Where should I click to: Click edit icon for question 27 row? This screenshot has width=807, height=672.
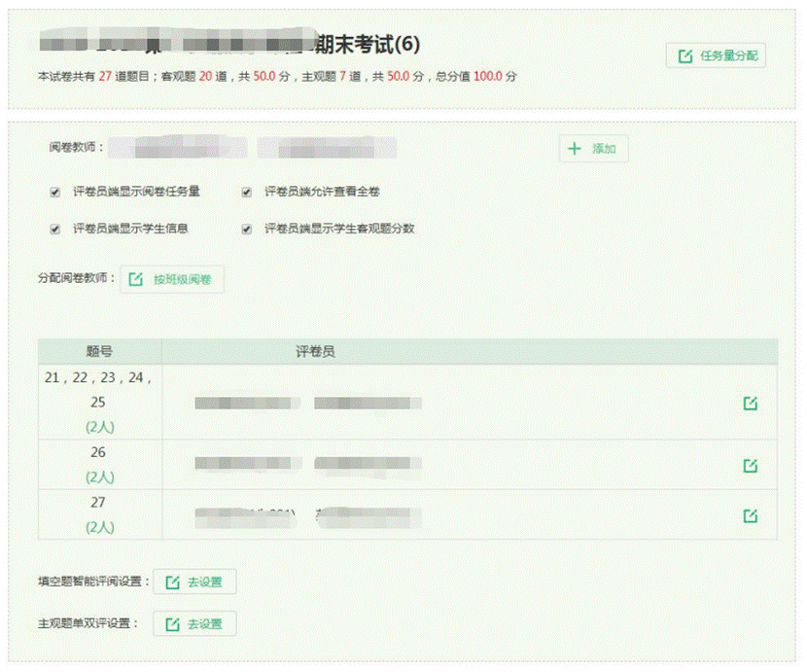pyautogui.click(x=750, y=515)
